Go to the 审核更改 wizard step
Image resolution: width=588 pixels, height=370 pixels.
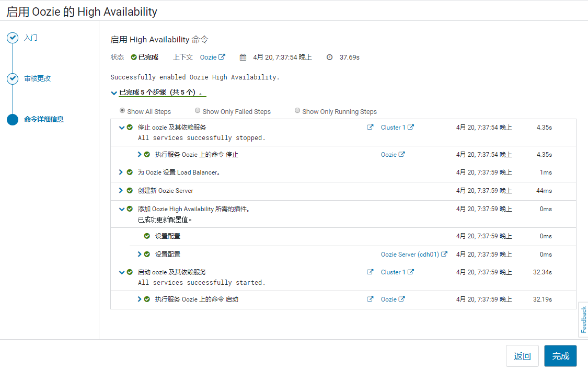38,78
